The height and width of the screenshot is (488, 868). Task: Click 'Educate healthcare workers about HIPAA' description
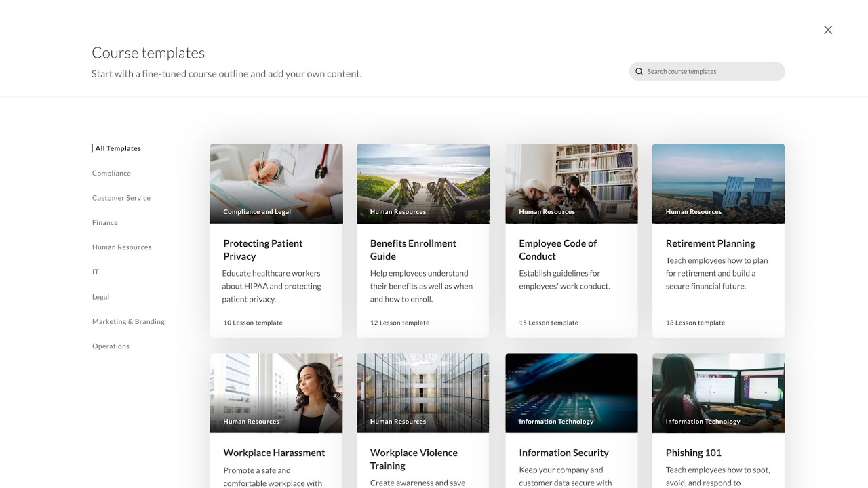coord(272,286)
